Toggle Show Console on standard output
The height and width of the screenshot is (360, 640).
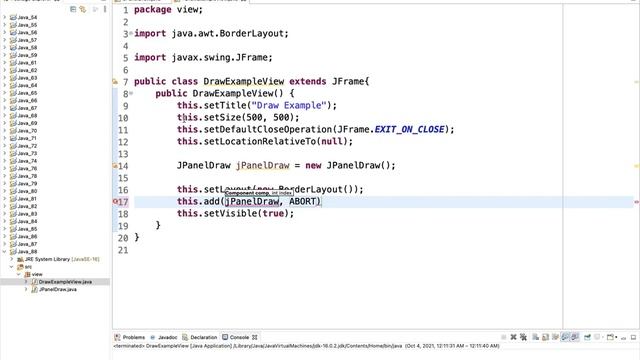pyautogui.click(x=565, y=337)
